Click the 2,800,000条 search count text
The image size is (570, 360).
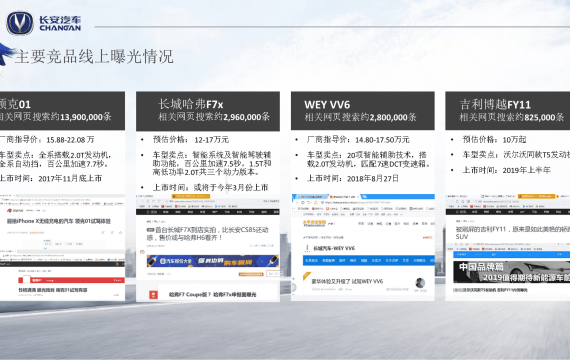tap(393, 117)
